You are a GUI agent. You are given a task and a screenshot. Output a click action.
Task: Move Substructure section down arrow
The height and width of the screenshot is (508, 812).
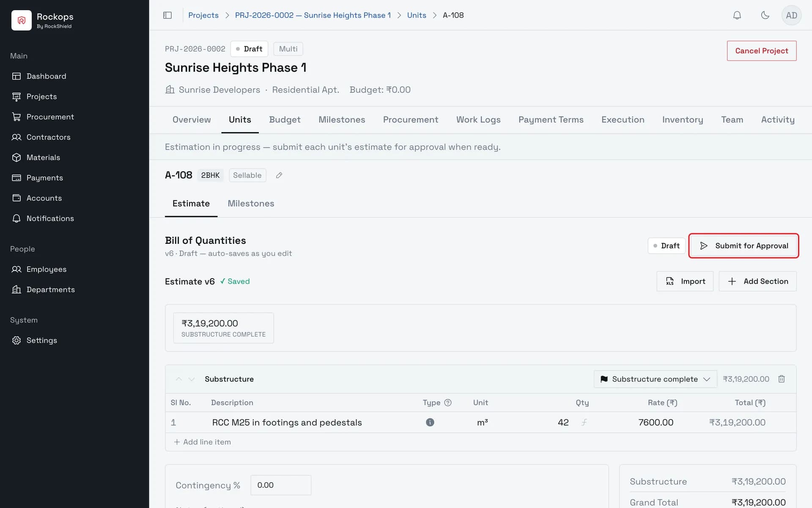click(192, 379)
